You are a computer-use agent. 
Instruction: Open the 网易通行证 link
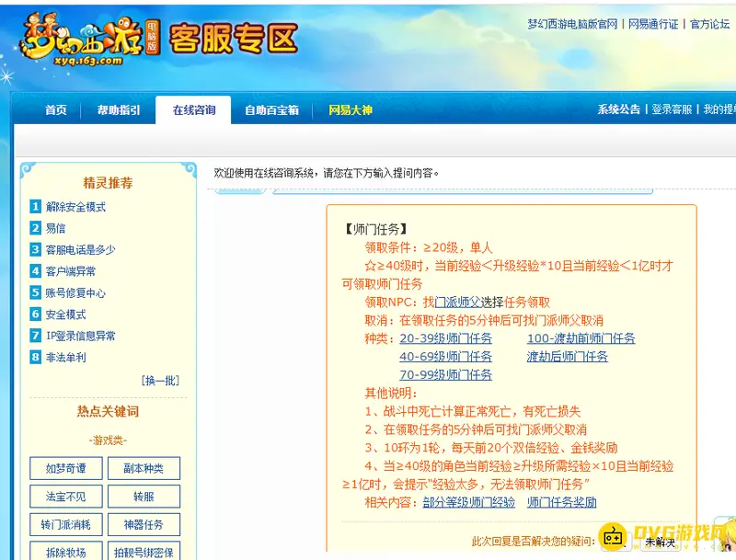click(653, 24)
